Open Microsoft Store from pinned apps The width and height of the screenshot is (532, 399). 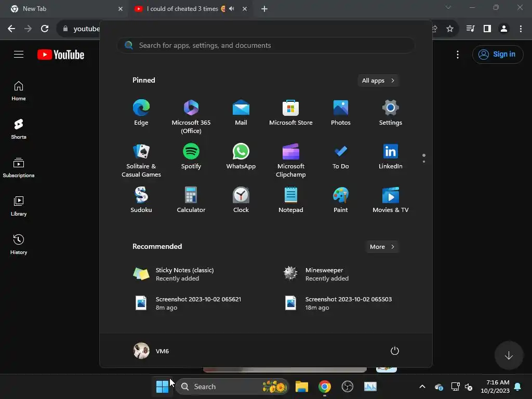click(291, 113)
